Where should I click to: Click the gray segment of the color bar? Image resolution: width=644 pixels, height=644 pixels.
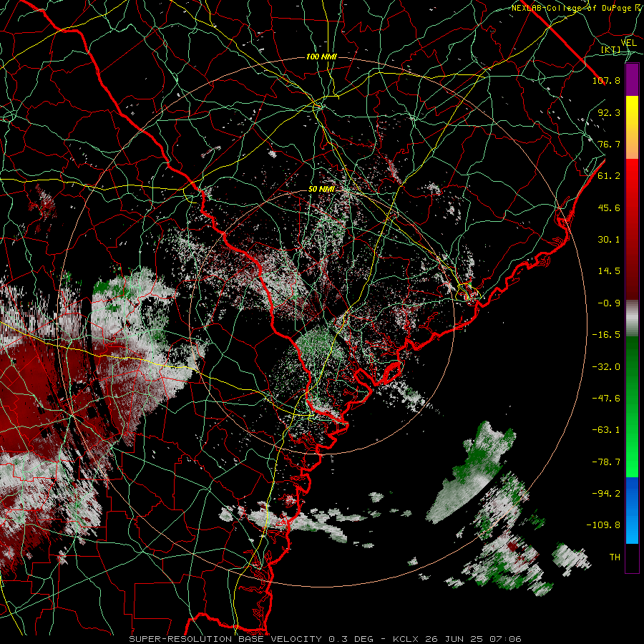(x=632, y=318)
